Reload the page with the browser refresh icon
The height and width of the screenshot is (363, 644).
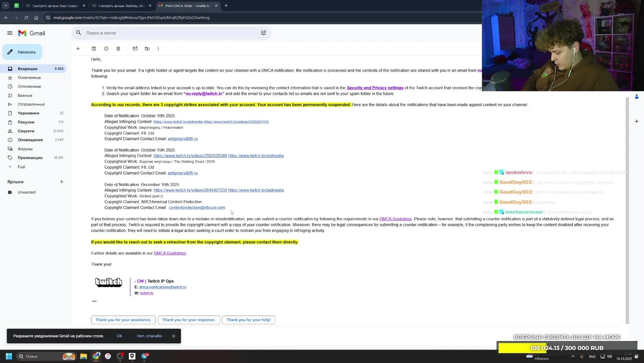26,17
